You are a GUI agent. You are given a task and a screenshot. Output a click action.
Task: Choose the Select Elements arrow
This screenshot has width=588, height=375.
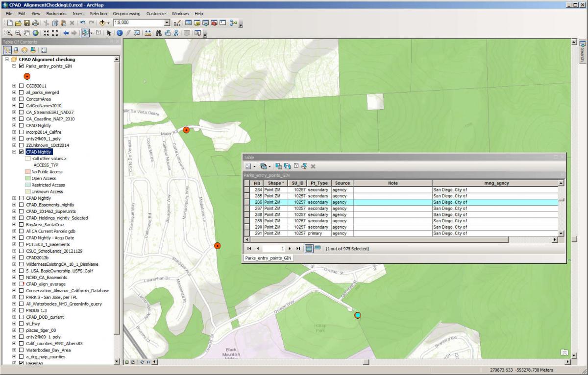coord(109,33)
